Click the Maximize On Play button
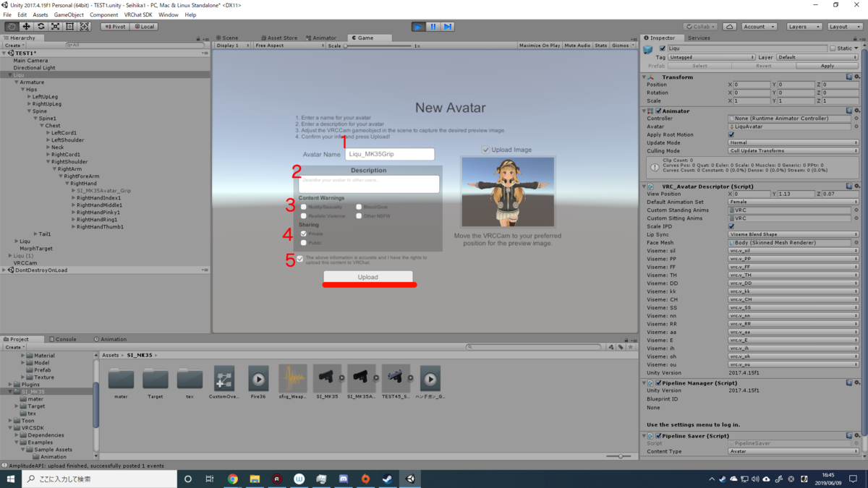The height and width of the screenshot is (488, 868). [x=540, y=46]
